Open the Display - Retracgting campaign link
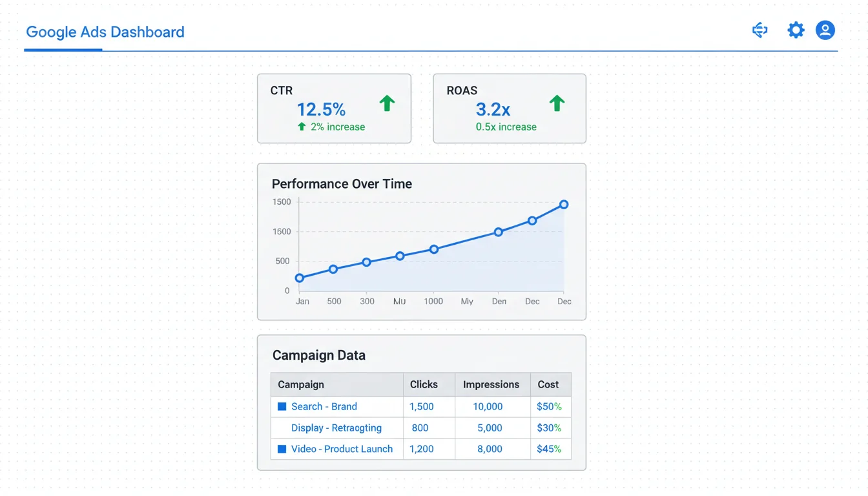Viewport: 868px width, 496px height. pyautogui.click(x=336, y=428)
